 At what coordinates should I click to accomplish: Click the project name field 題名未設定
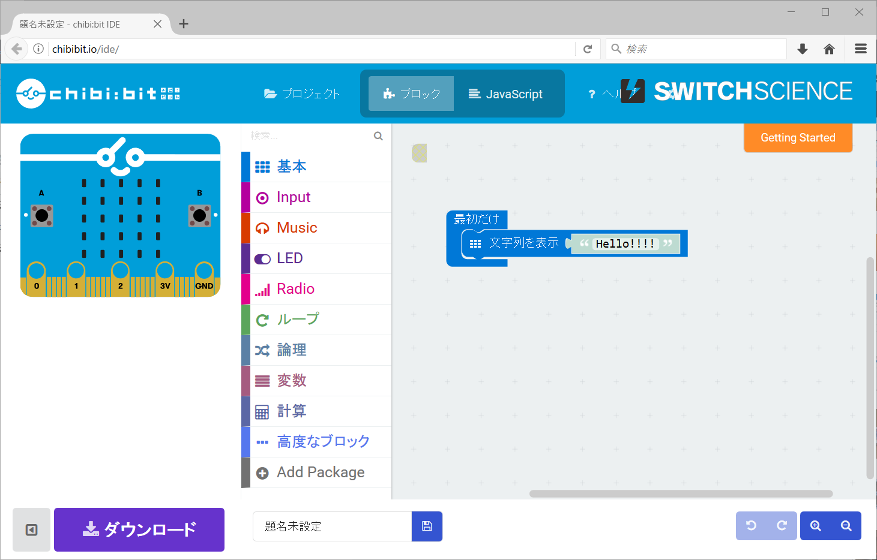(x=332, y=526)
